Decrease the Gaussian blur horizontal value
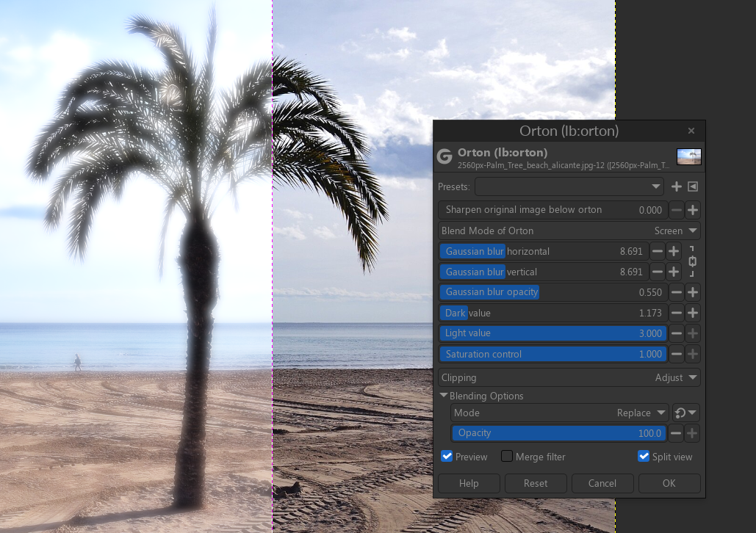The image size is (756, 533). (x=657, y=251)
